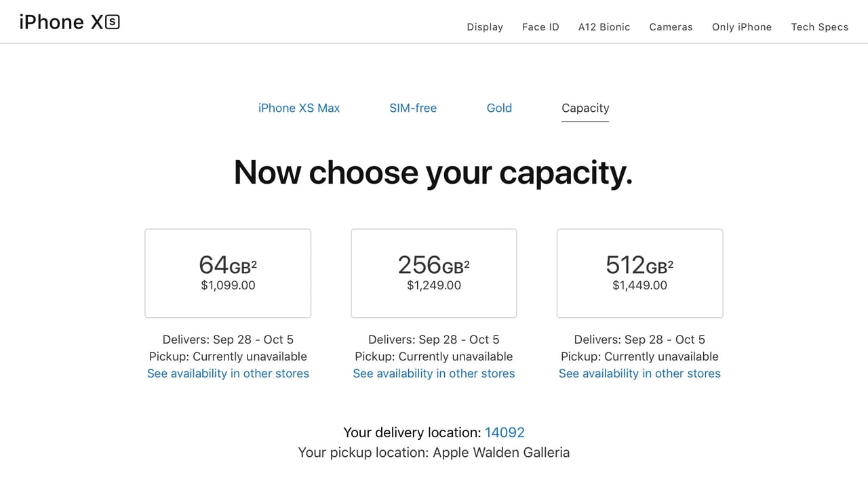The width and height of the screenshot is (868, 488).
Task: Open the Cameras nav link
Action: click(671, 27)
